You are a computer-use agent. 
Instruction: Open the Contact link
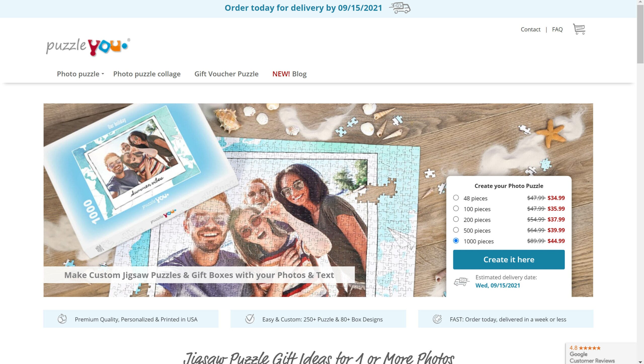tap(530, 29)
